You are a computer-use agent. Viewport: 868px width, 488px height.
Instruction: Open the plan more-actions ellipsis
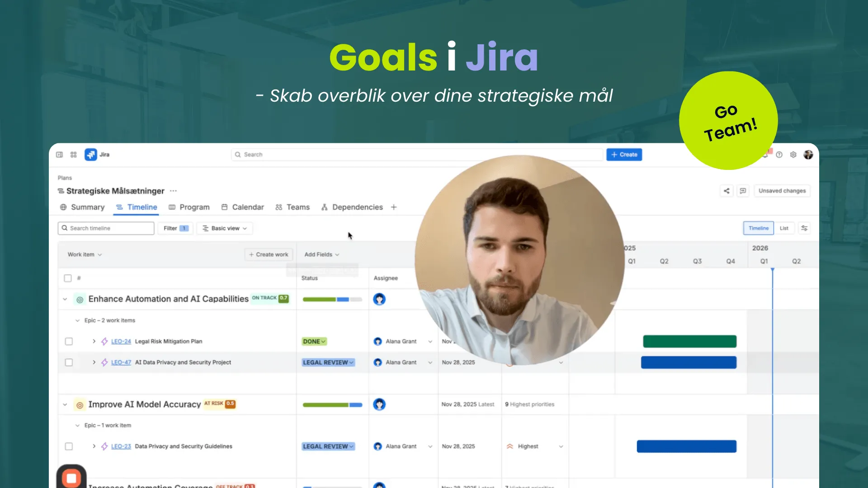click(x=173, y=191)
